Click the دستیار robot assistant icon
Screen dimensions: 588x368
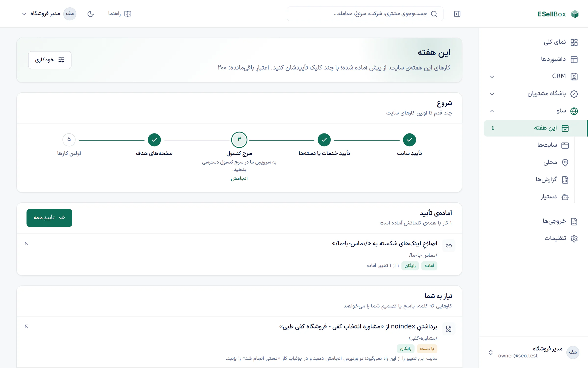565,197
